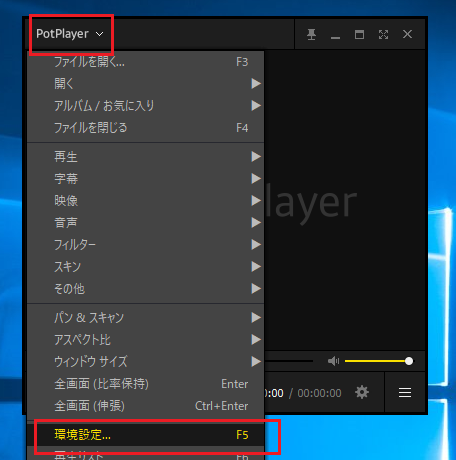Open the パン & スキャン submenu
456x460 pixels.
click(x=146, y=318)
